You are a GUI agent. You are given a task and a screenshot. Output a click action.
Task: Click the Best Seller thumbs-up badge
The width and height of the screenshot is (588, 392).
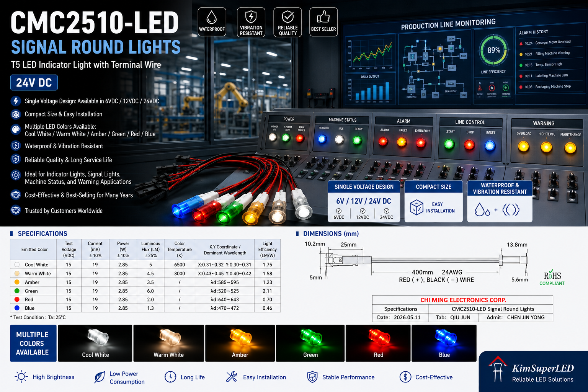(323, 22)
